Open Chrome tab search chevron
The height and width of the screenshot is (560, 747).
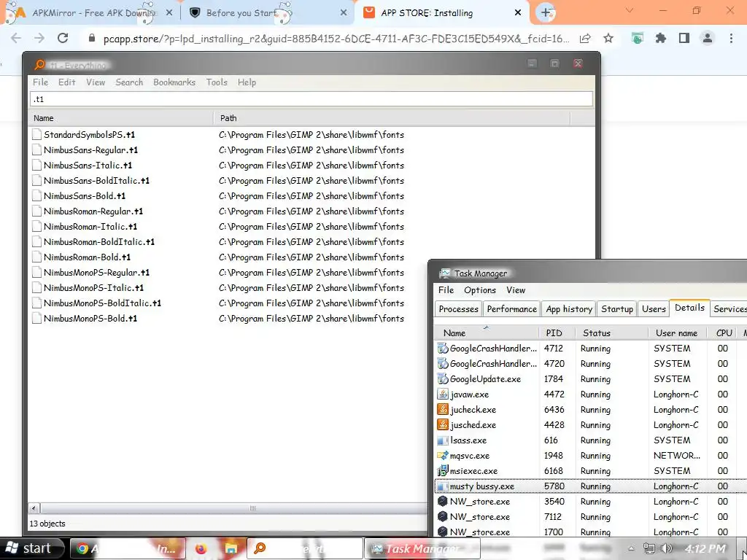(x=630, y=10)
